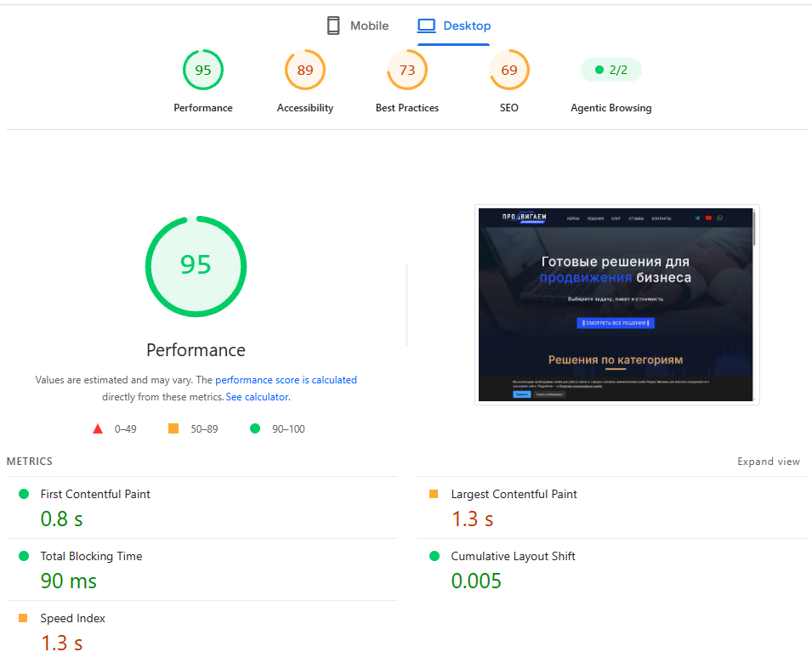Click the First Contentful Paint metric
Screen dimensions: 812x669
point(95,494)
